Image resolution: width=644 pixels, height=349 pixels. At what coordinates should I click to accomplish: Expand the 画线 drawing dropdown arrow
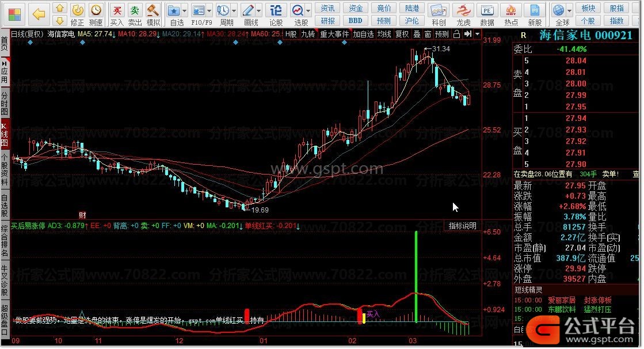point(259,10)
